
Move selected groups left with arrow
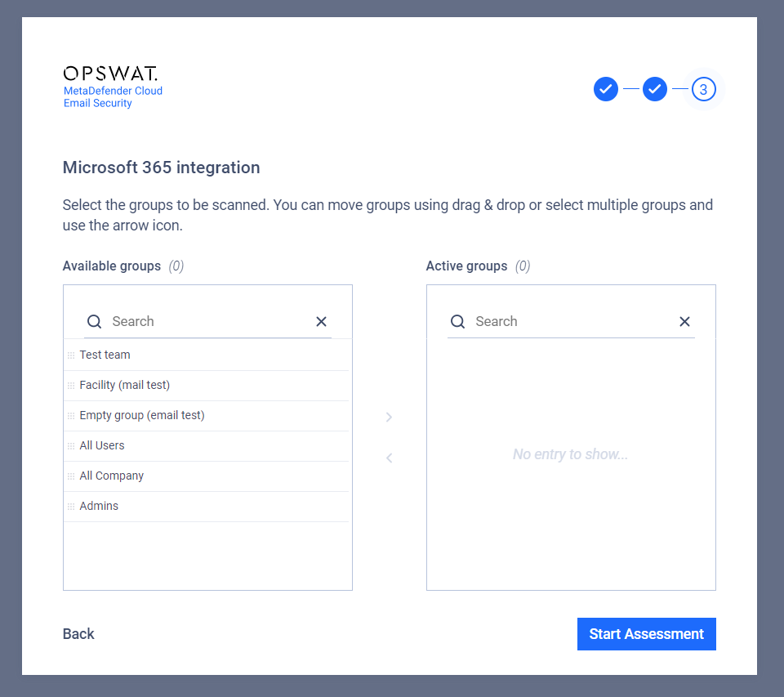coord(389,458)
